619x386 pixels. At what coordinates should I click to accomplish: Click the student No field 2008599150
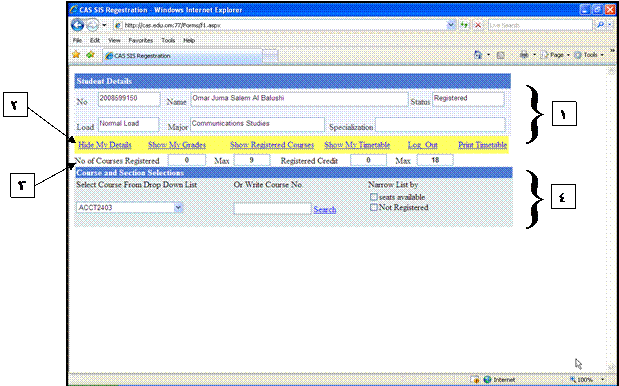click(129, 99)
